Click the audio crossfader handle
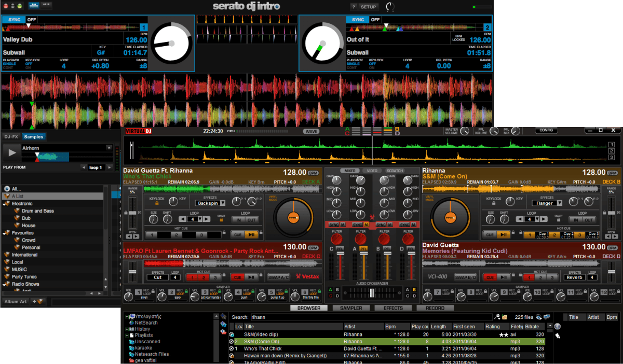 [x=372, y=293]
